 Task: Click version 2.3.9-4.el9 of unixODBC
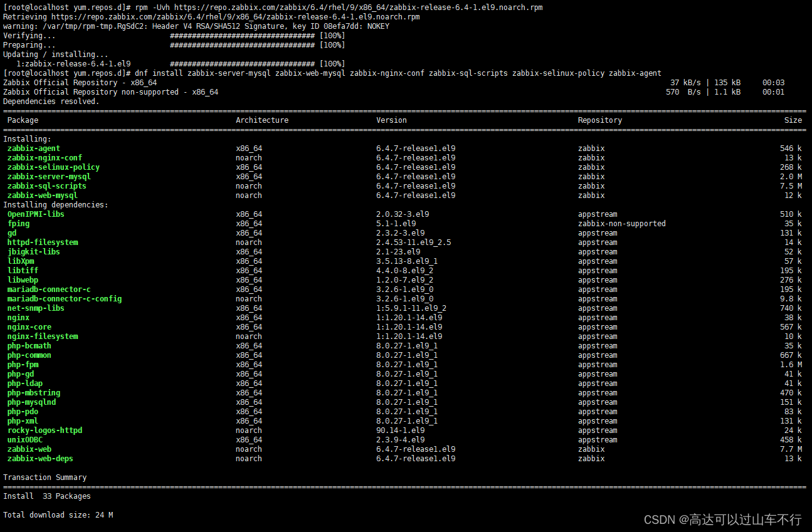pyautogui.click(x=400, y=440)
